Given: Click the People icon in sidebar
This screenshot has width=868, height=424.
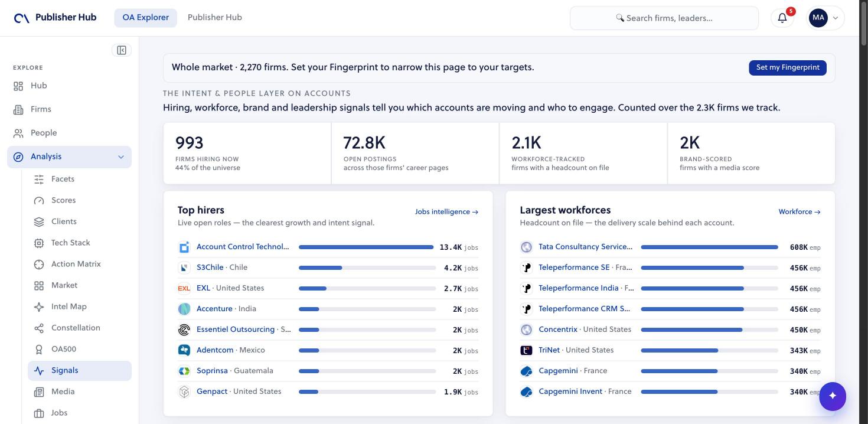Looking at the screenshot, I should coord(18,133).
